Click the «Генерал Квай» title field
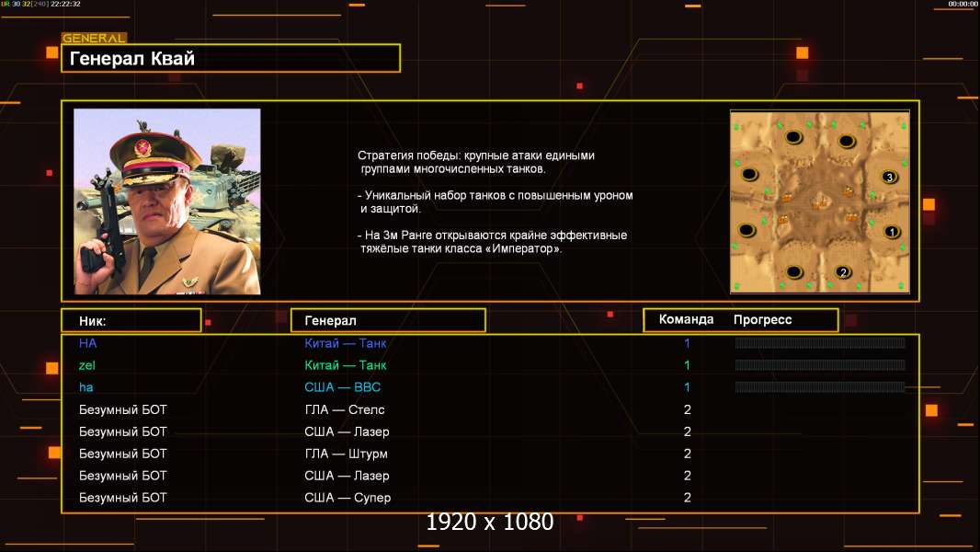 tap(230, 59)
